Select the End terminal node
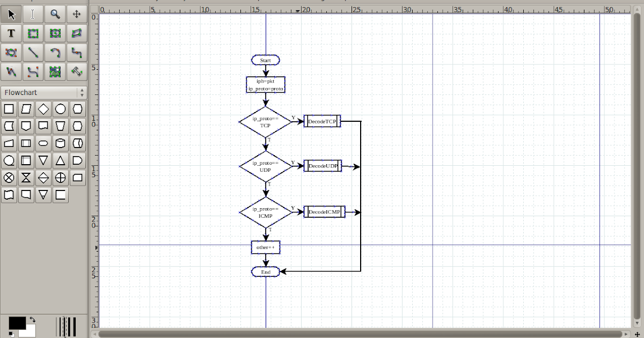Screen dimensions: 644x338 [266, 272]
